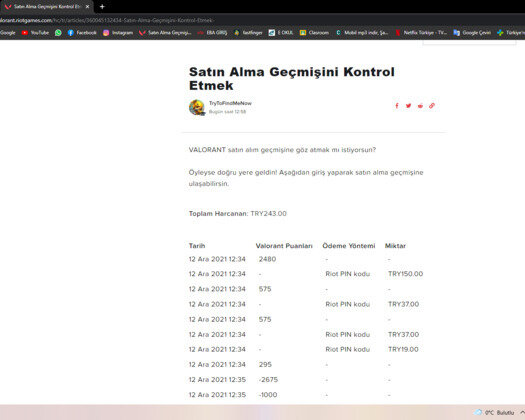Share article on Facebook icon
525x420 pixels.
coord(397,106)
